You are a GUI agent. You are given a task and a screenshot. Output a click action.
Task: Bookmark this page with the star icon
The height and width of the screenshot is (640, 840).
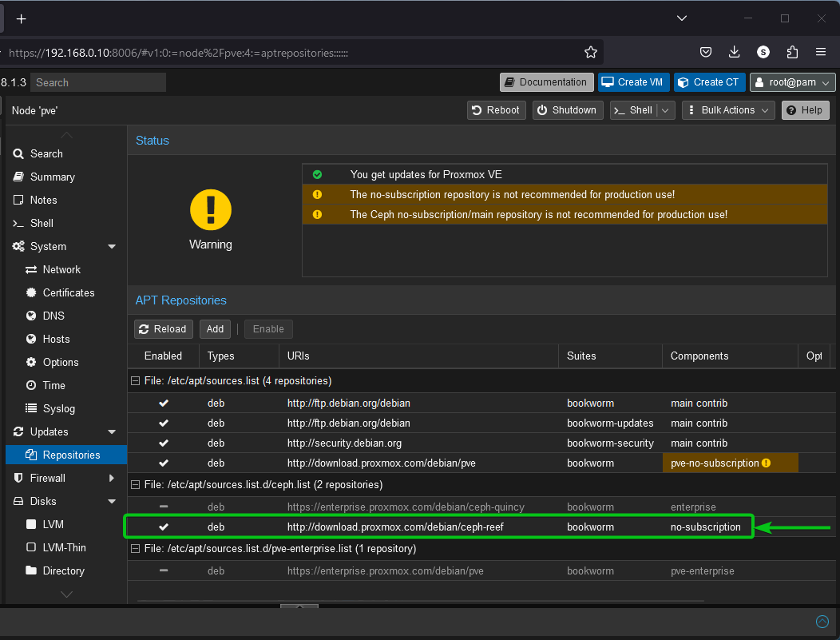click(x=590, y=52)
